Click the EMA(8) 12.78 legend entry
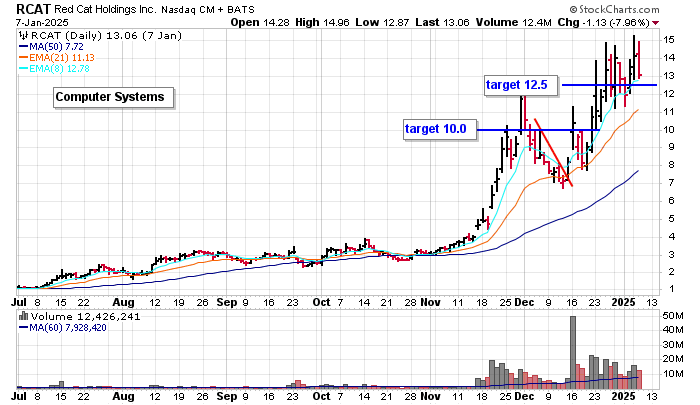 click(x=54, y=69)
